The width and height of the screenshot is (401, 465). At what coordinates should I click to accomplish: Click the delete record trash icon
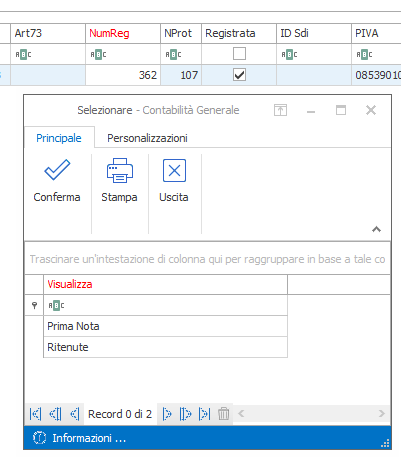[x=223, y=414]
